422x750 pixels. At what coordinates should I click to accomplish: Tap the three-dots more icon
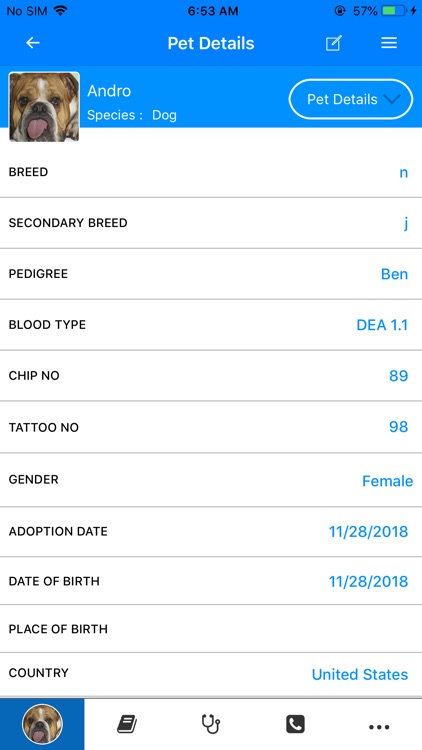click(x=379, y=727)
